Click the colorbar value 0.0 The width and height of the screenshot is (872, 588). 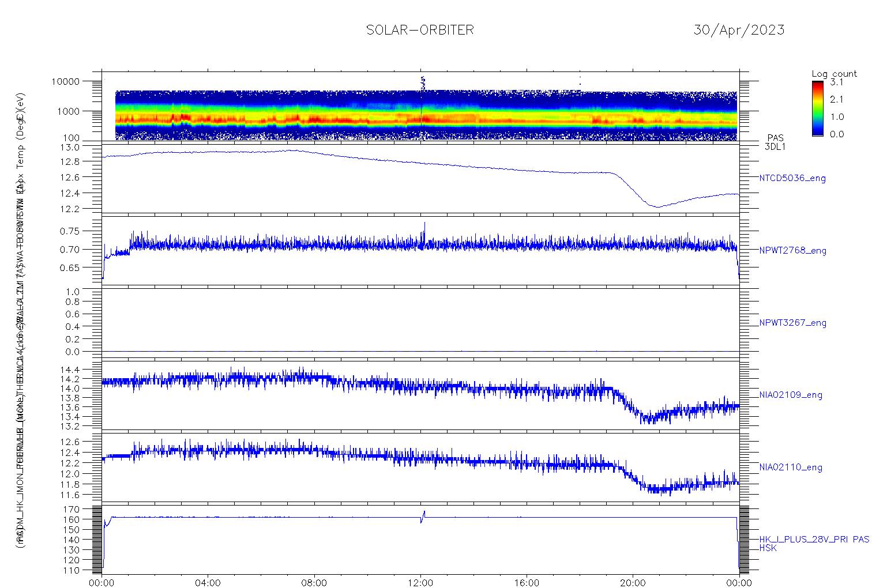837,134
